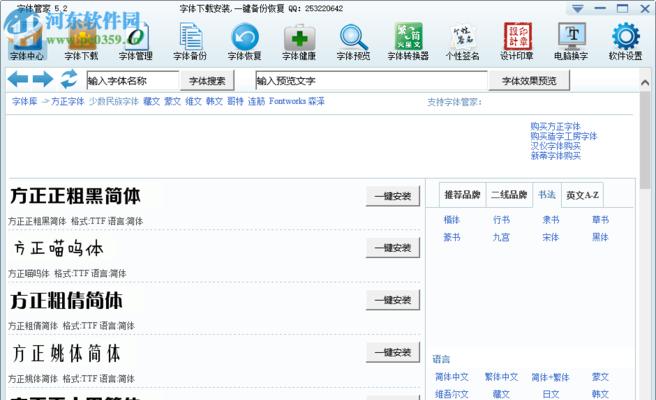
Task: Select the 楷体 calligraphy category
Action: pos(451,220)
